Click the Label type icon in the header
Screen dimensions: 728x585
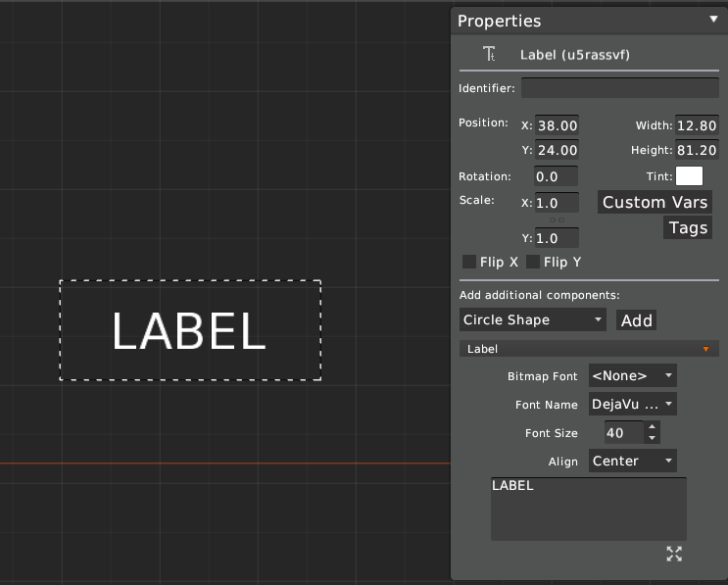coord(490,55)
